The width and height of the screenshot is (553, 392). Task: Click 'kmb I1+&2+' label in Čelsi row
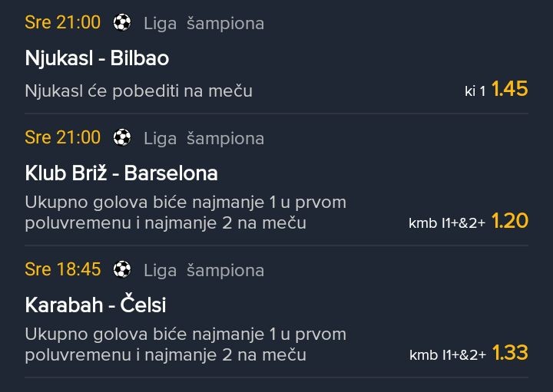447,355
